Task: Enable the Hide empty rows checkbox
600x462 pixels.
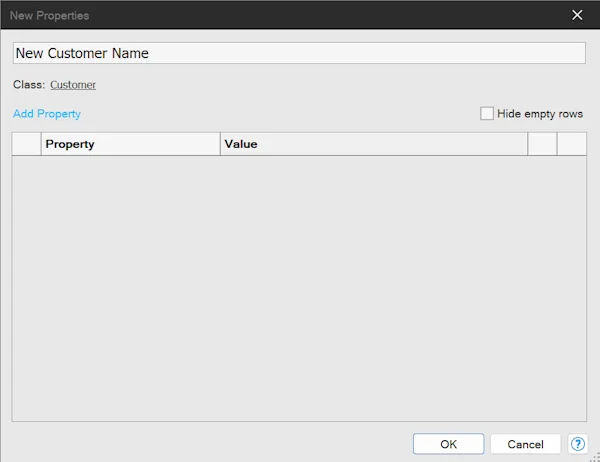Action: (x=487, y=114)
